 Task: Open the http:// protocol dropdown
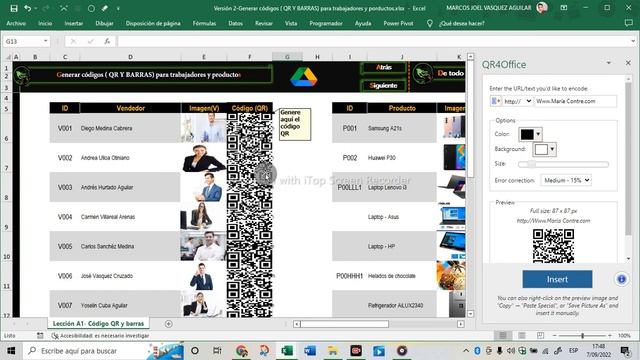(x=518, y=101)
